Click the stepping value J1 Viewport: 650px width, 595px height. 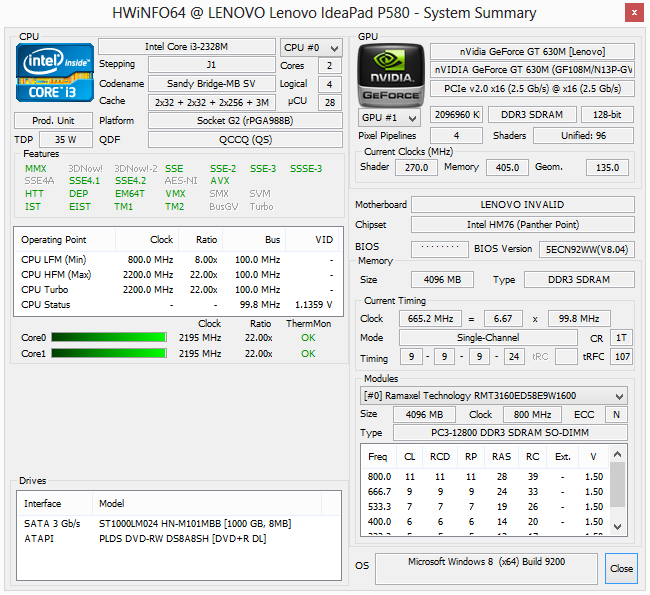point(211,65)
